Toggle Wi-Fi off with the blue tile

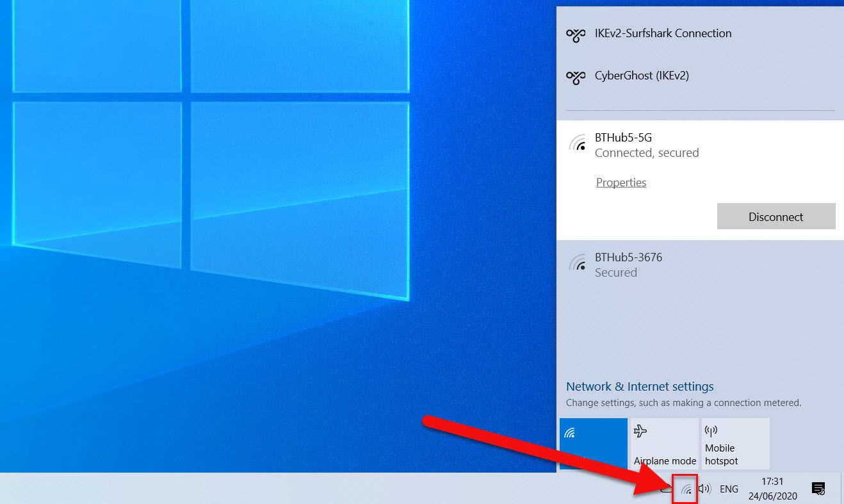coord(593,443)
